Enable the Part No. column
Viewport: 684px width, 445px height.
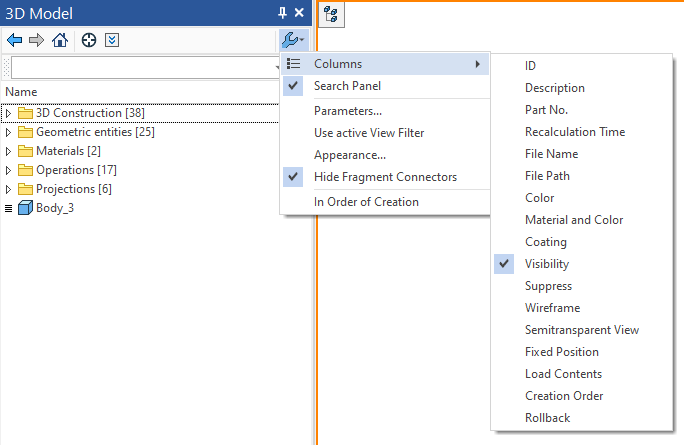[x=582, y=110]
